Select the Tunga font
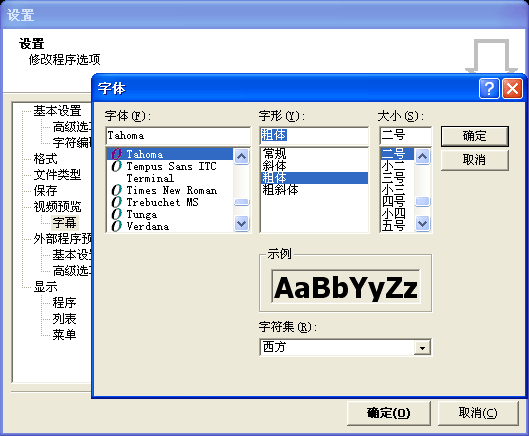This screenshot has width=529, height=436. click(170, 215)
